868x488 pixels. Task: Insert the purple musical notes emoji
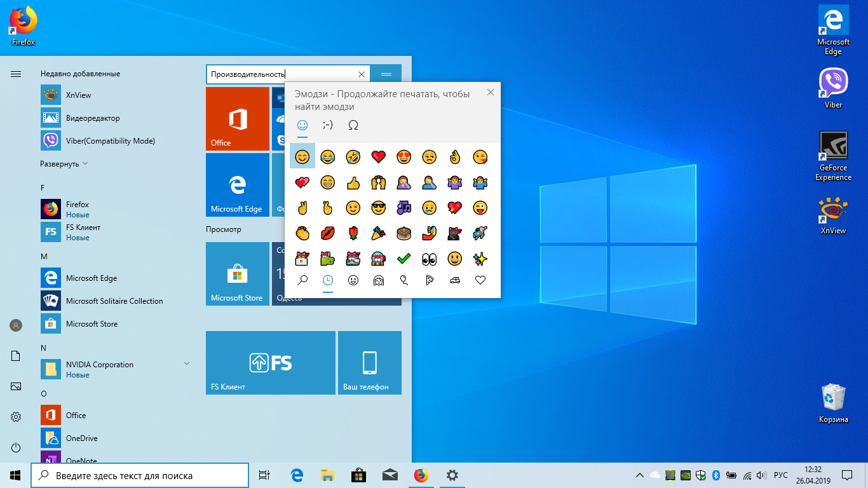404,208
